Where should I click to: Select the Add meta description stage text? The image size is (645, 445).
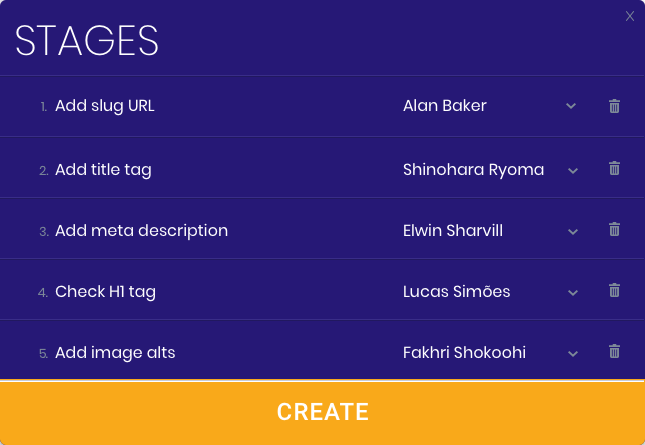142,231
